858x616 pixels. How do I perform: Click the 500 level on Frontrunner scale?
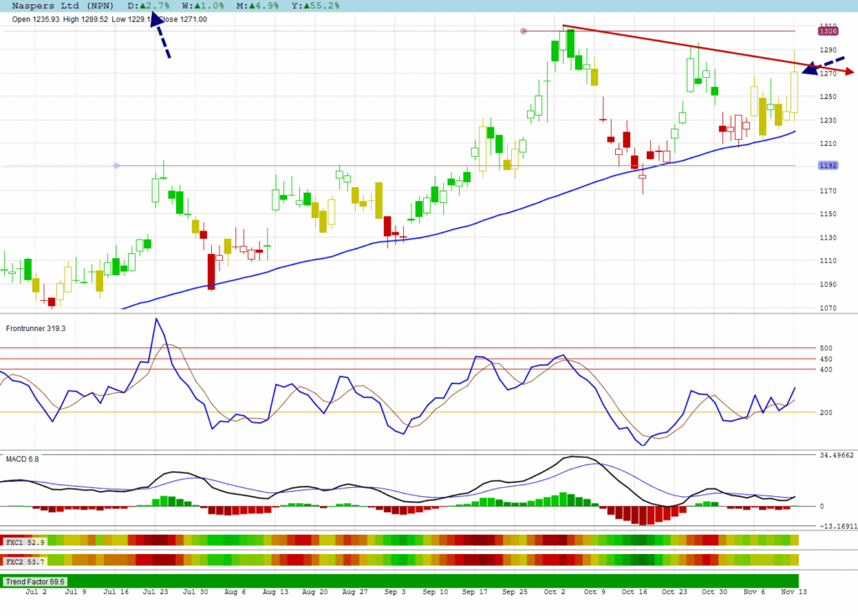(825, 348)
